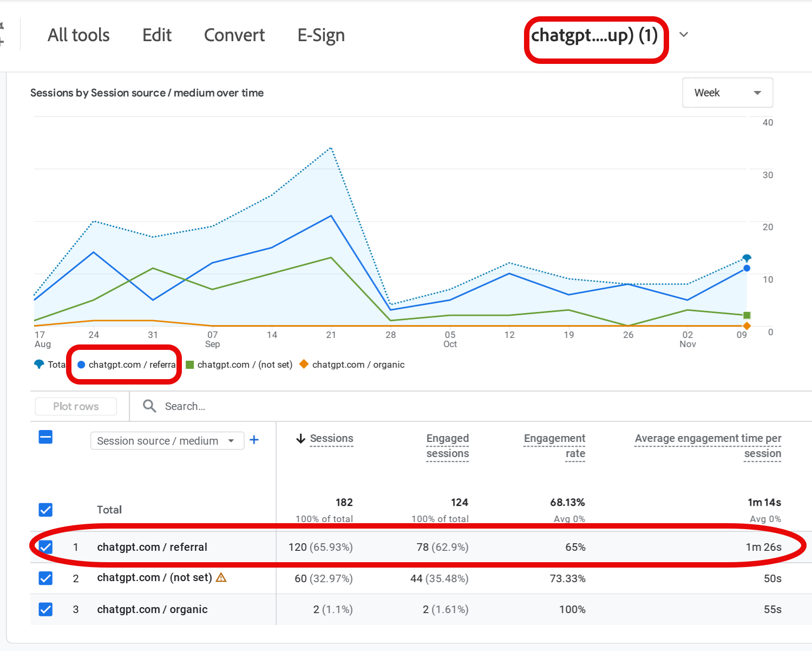Image resolution: width=812 pixels, height=651 pixels.
Task: Click the green chatgpt.com / (not set) legend square
Action: pos(189,364)
